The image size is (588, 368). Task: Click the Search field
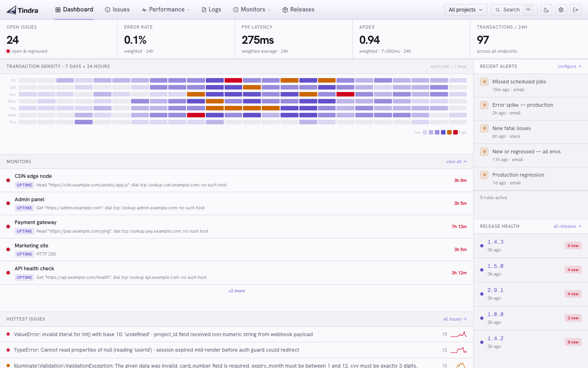[514, 10]
